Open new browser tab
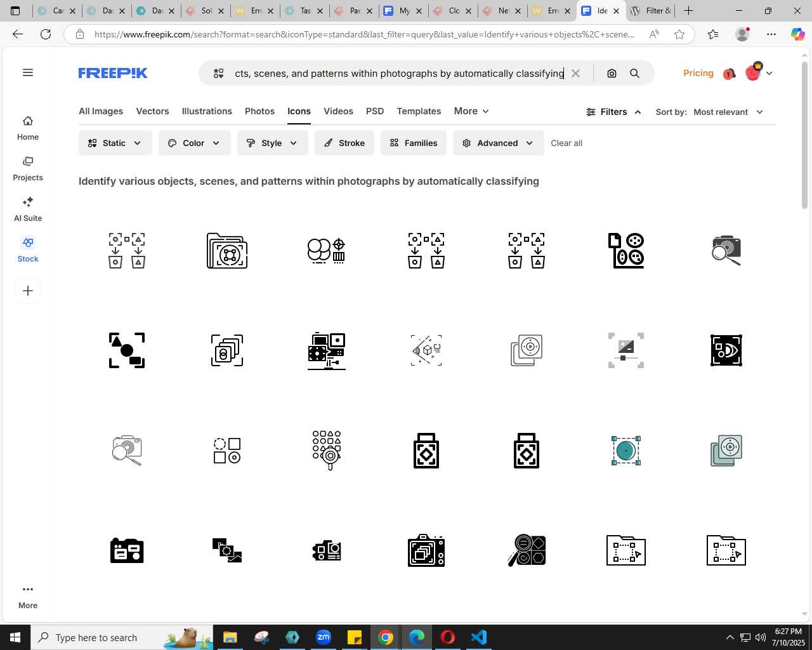Viewport: 812px width, 650px height. (688, 11)
